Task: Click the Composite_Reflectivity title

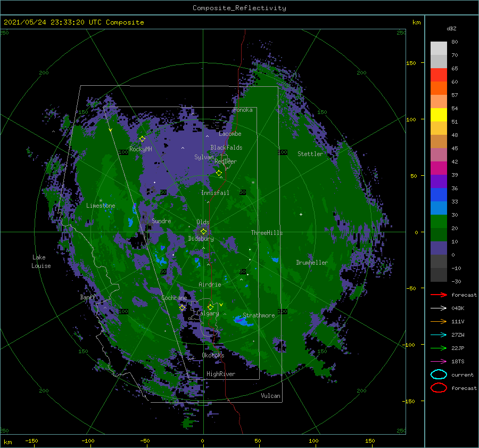Action: point(240,8)
